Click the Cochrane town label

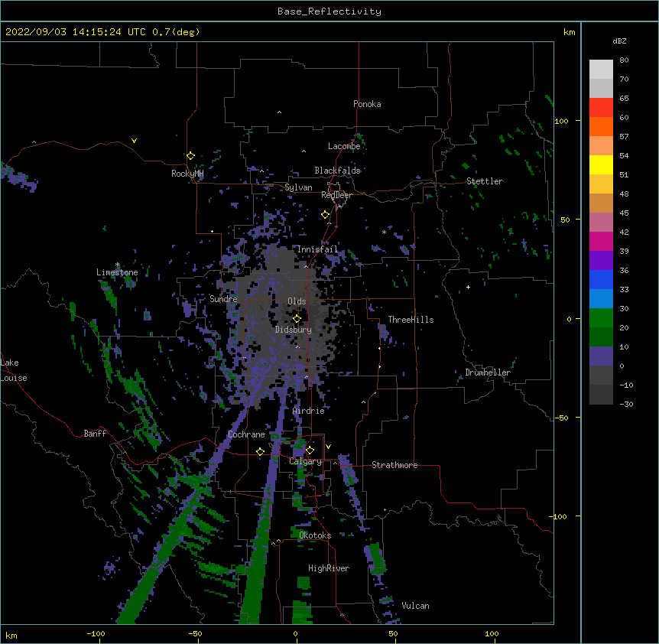pos(246,434)
